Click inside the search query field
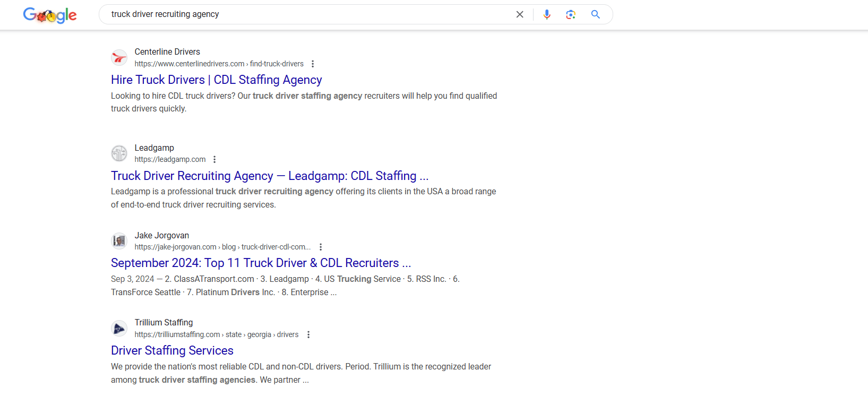The width and height of the screenshot is (868, 413). pyautogui.click(x=308, y=14)
